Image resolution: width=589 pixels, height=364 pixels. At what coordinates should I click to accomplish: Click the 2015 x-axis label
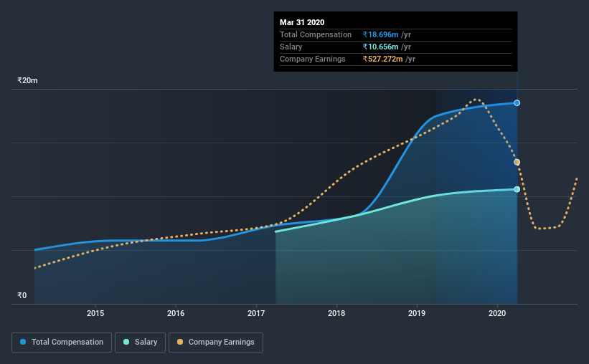coord(95,313)
